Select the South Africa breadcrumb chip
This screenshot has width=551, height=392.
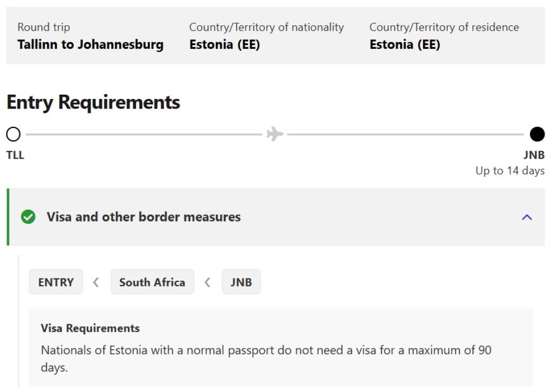152,282
